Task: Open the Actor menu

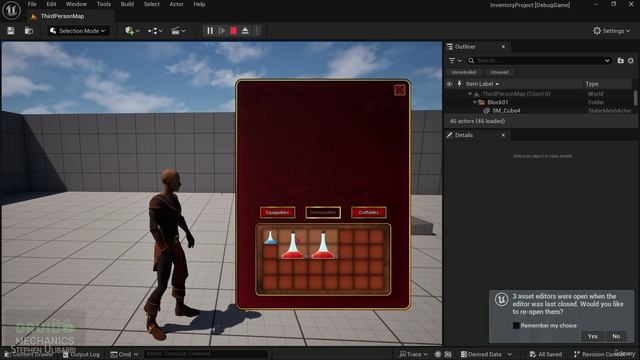Action: coord(176,4)
